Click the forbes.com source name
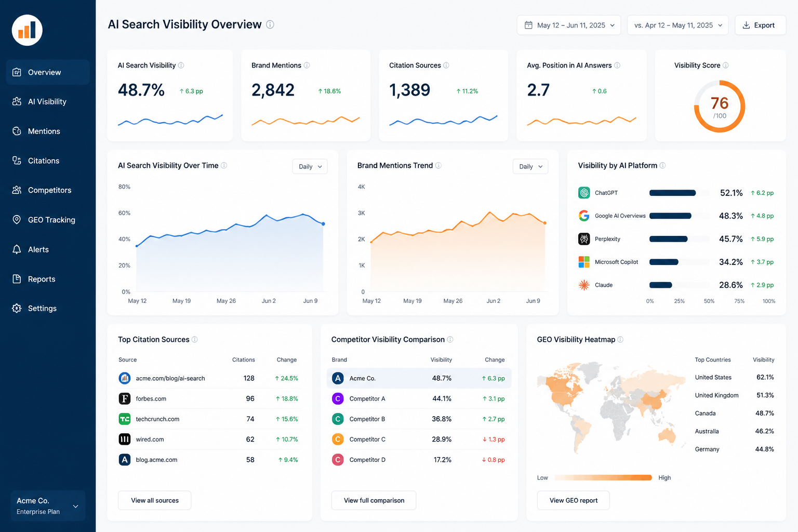Image resolution: width=798 pixels, height=532 pixels. 151,399
